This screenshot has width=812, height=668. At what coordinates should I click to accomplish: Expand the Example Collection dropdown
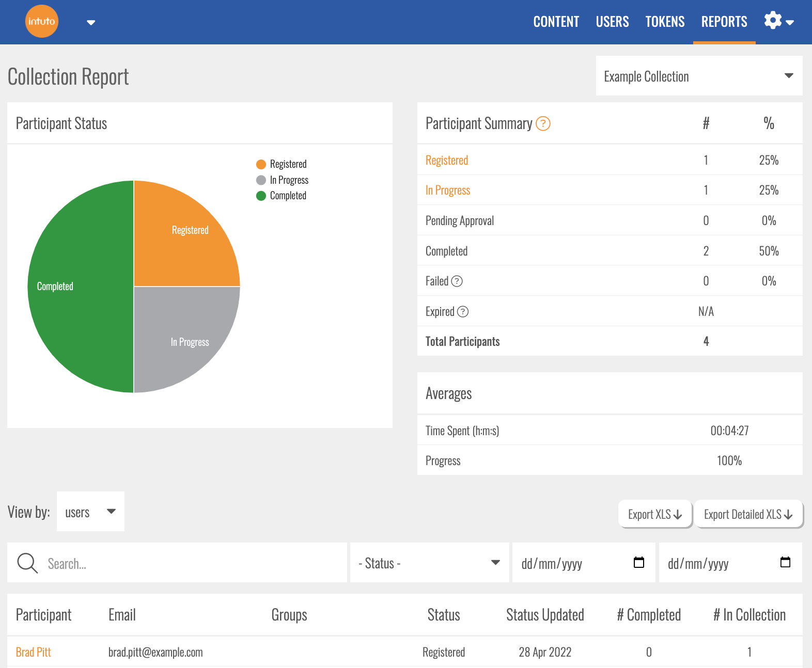point(698,76)
